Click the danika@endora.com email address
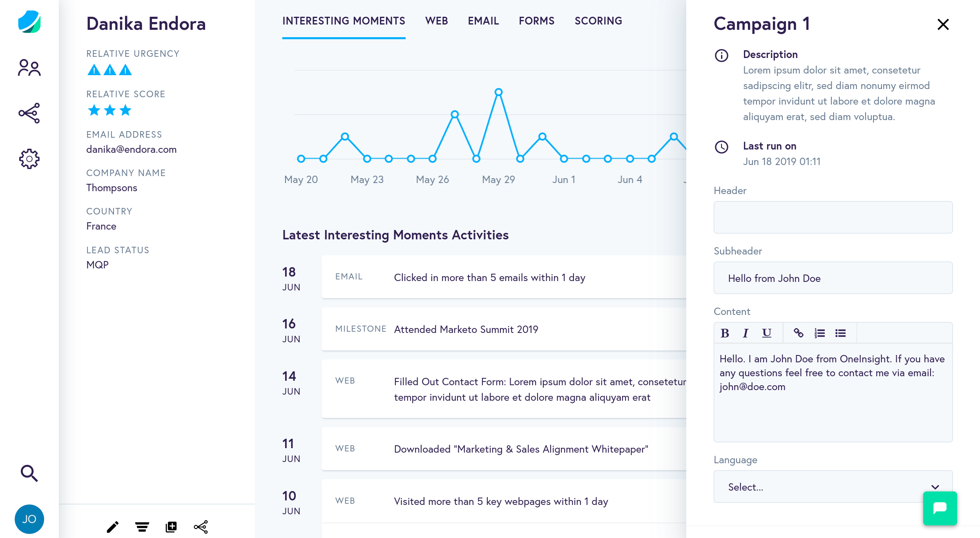The width and height of the screenshot is (980, 538). [131, 150]
